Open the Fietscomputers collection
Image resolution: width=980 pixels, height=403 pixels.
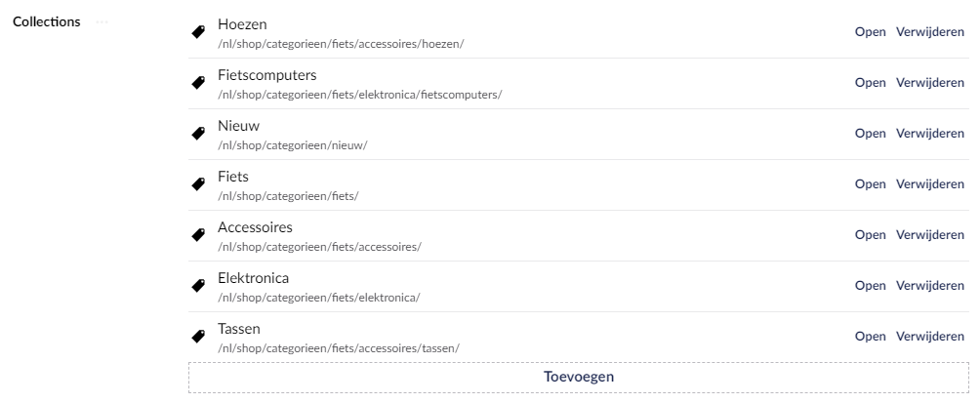pyautogui.click(x=870, y=83)
